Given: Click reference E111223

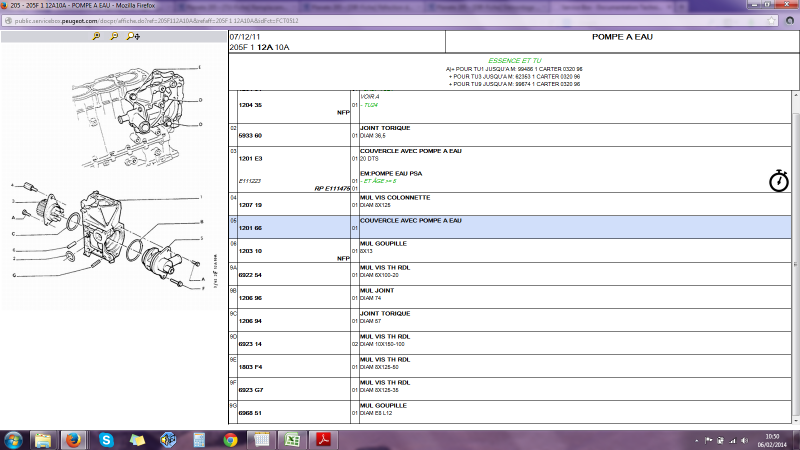Looking at the screenshot, I should pos(249,181).
